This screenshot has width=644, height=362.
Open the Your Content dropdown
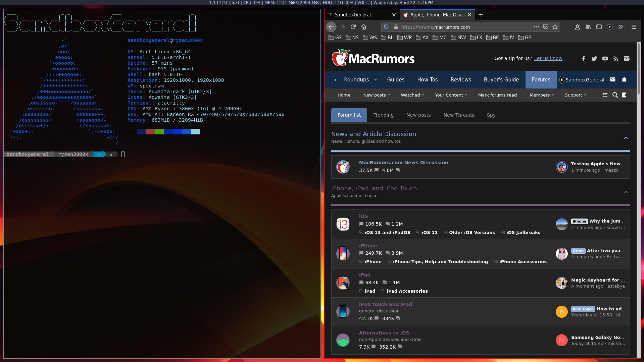pyautogui.click(x=451, y=95)
